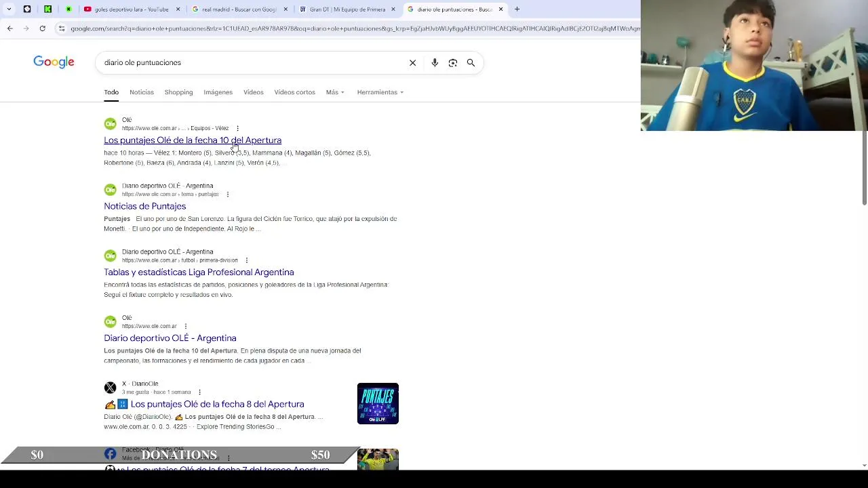Viewport: 868px width, 488px height.
Task: Expand the 'Más' dropdown
Action: point(335,92)
